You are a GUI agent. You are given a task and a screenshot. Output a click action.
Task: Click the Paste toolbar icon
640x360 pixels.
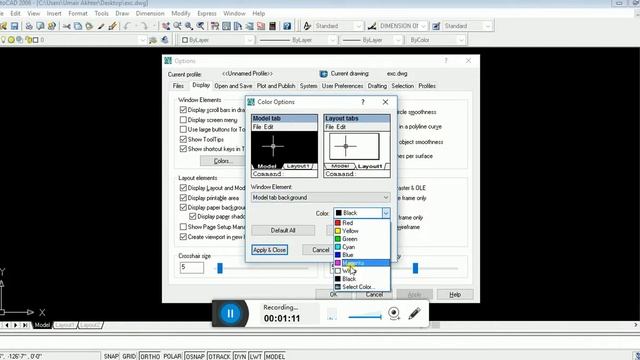89,26
